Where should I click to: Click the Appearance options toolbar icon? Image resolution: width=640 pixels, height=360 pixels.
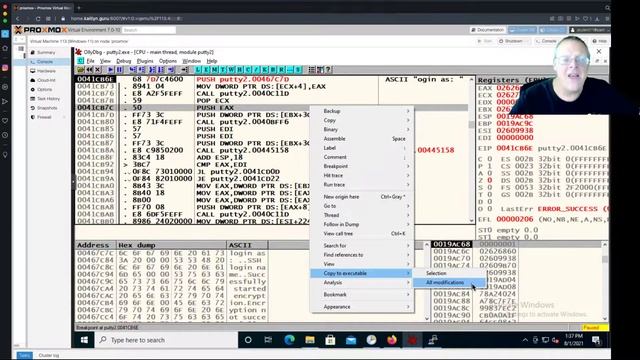click(320, 70)
